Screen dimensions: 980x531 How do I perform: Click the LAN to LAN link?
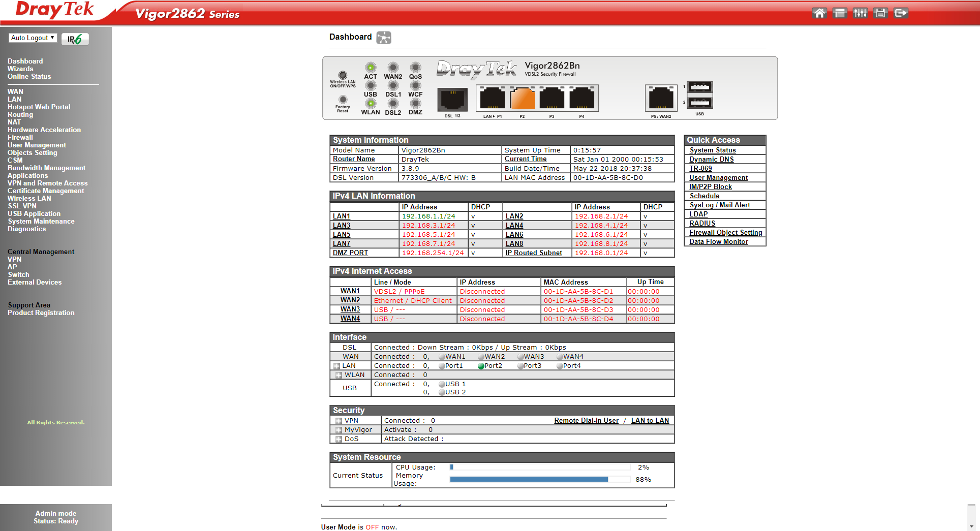[650, 421]
